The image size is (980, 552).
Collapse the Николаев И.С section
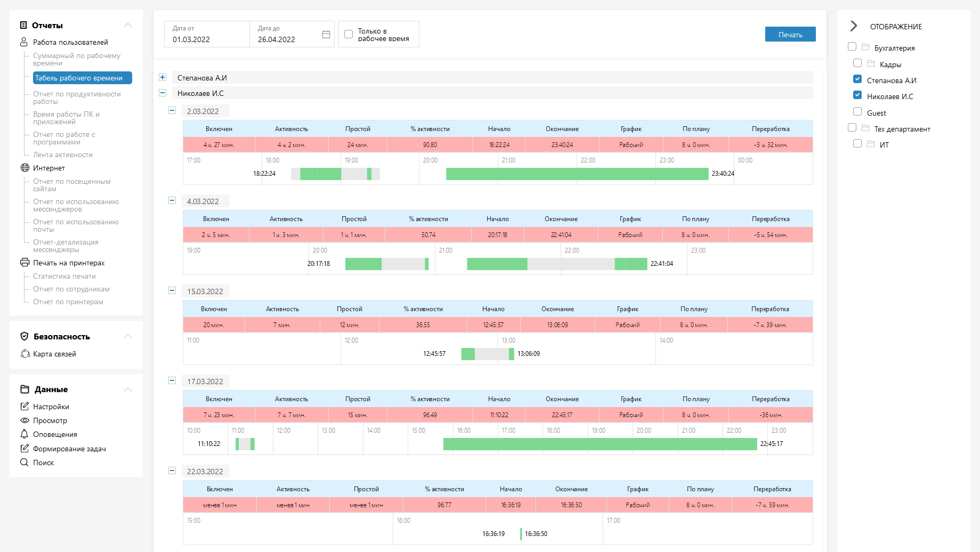coord(163,93)
